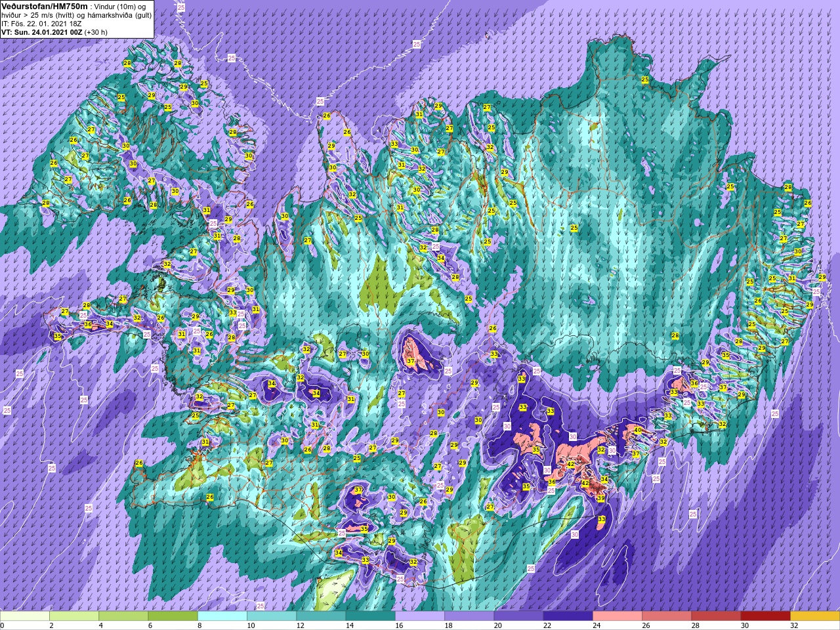Pick the violet 20–22 m/s legend swatch
Screen dimensions: 840x630
tap(518, 616)
